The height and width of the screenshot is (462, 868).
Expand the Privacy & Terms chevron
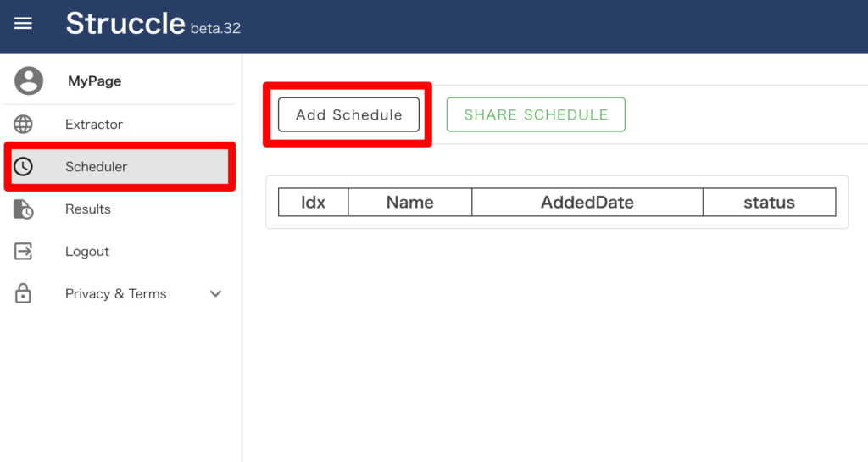pos(215,294)
